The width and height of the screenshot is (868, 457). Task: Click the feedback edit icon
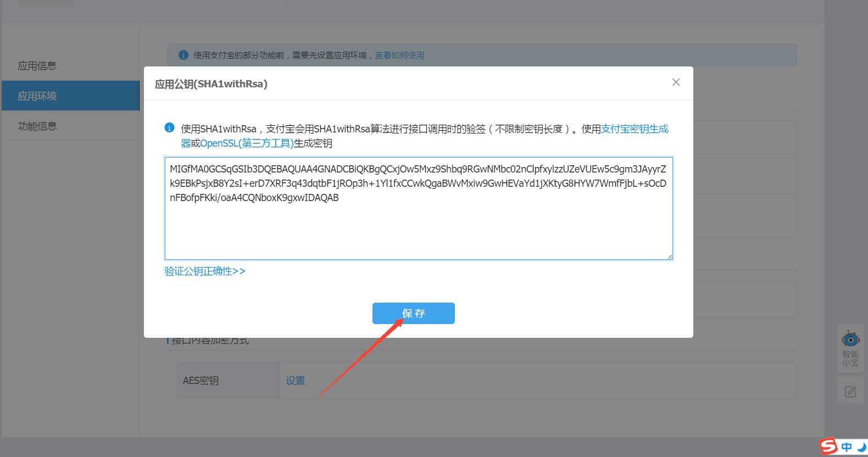pyautogui.click(x=850, y=392)
